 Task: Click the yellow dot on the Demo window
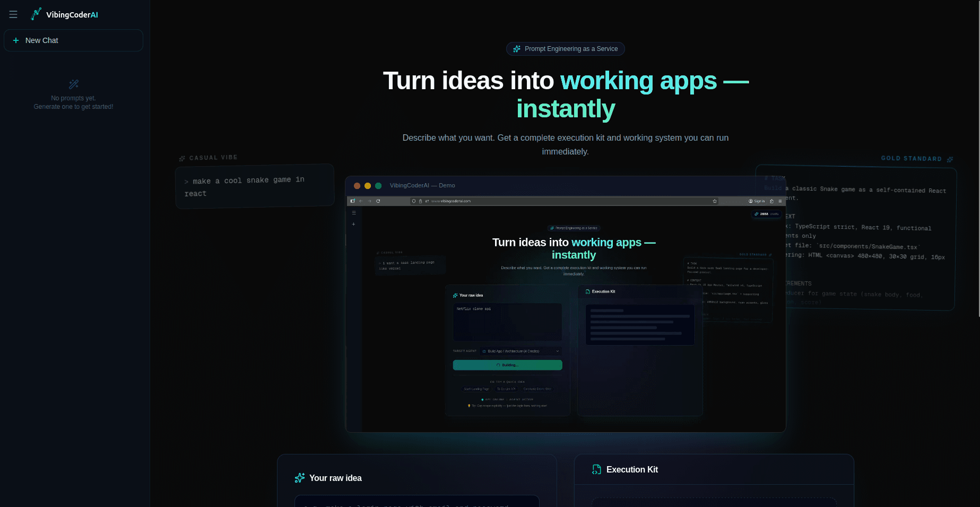(x=368, y=186)
